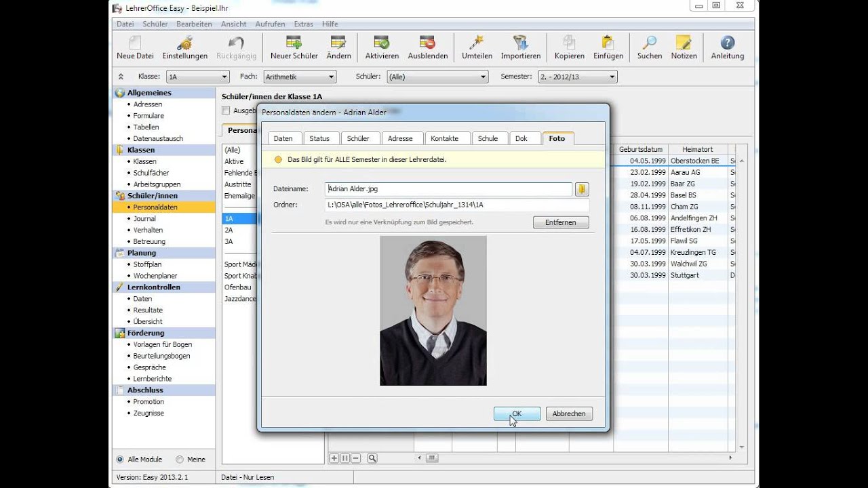Image resolution: width=868 pixels, height=488 pixels.
Task: Open Zeugnisse in the sidebar
Action: 149,413
